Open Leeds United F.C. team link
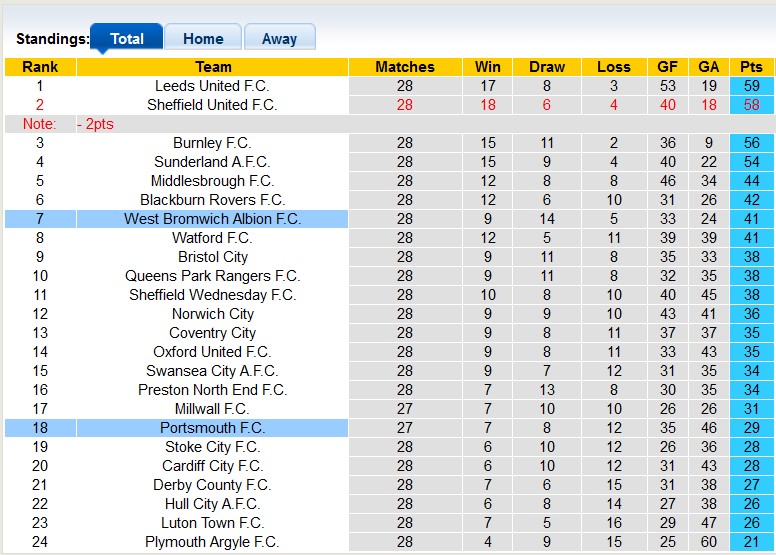776x555 pixels. (212, 86)
